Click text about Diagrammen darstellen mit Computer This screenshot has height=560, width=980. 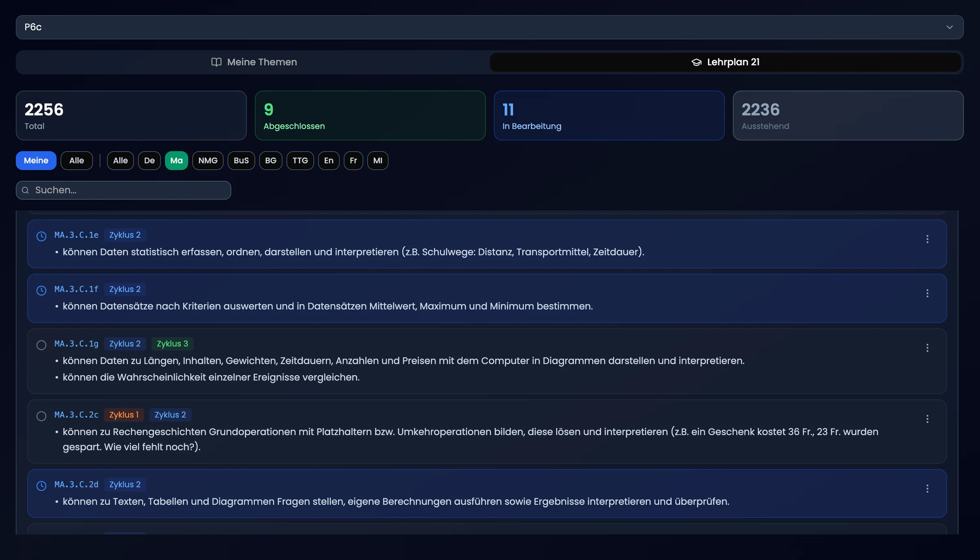click(x=403, y=361)
